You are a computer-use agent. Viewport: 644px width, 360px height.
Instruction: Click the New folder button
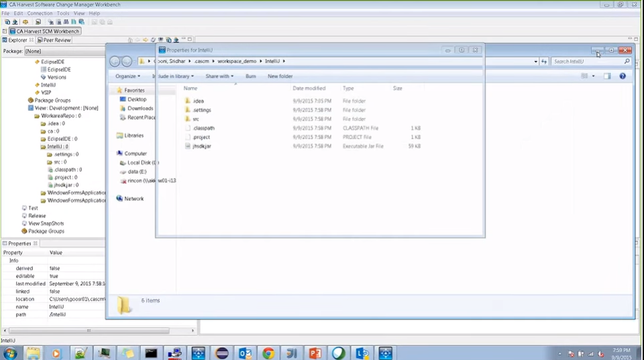tap(280, 76)
